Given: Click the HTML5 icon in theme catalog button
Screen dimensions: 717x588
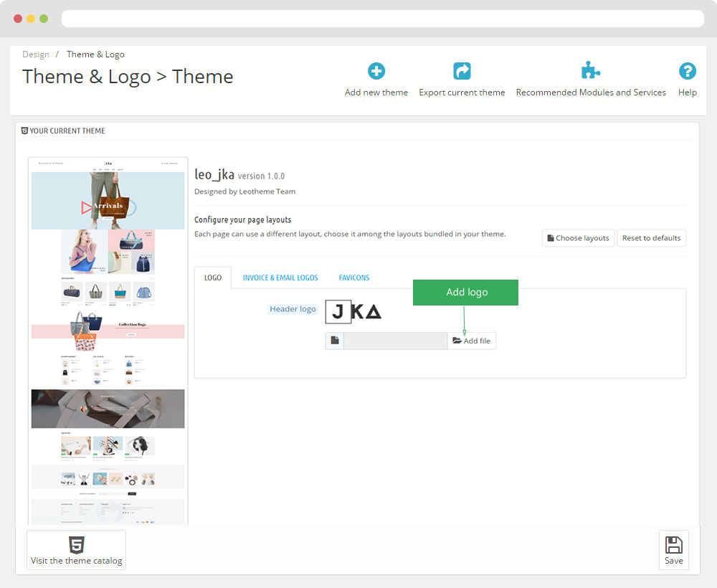Looking at the screenshot, I should [77, 545].
